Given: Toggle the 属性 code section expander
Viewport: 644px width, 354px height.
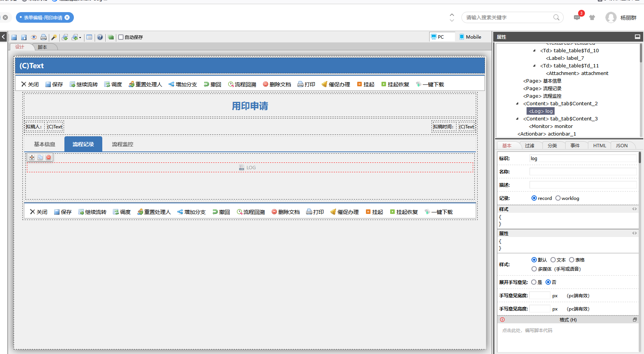Looking at the screenshot, I should click(635, 233).
